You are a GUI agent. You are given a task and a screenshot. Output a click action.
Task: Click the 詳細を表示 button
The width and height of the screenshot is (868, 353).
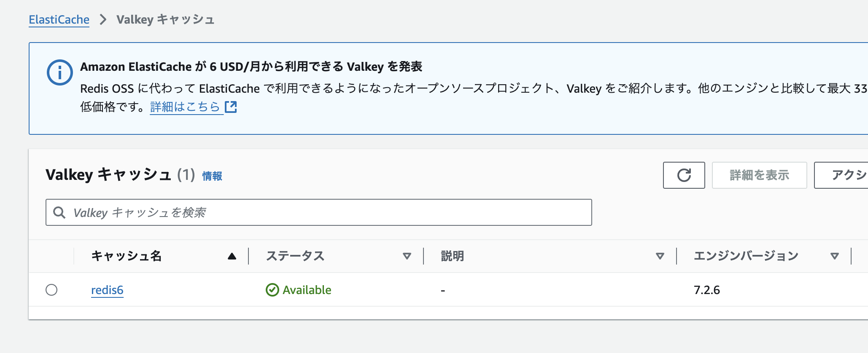coord(759,175)
